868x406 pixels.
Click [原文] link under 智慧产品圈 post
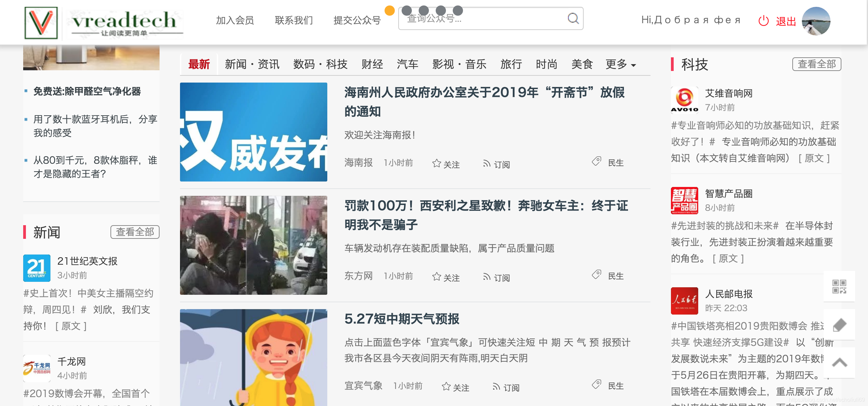(728, 259)
